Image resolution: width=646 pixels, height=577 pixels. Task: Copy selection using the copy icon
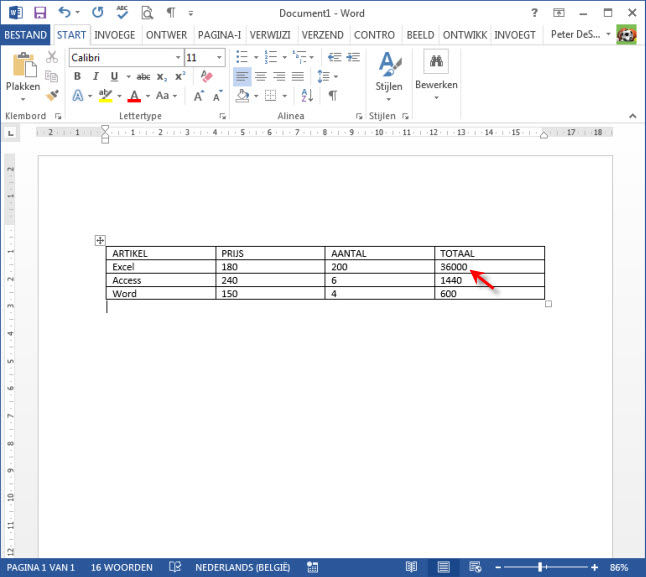(x=51, y=76)
